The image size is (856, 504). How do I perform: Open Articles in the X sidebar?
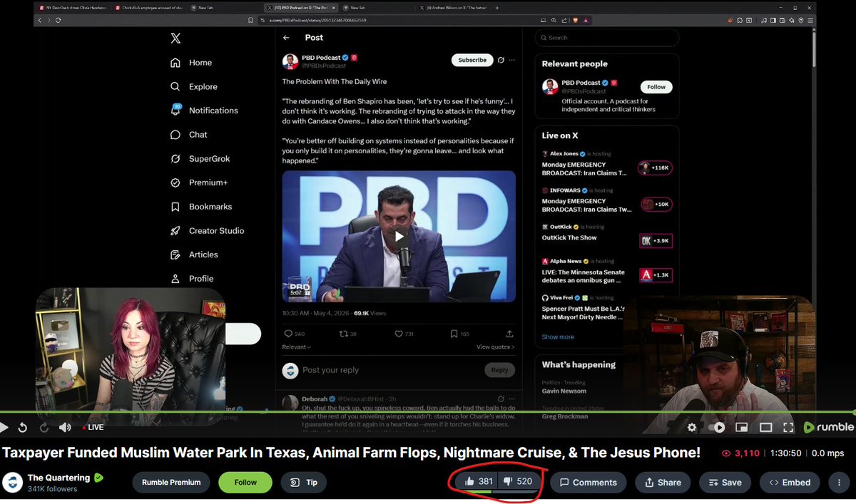point(194,254)
